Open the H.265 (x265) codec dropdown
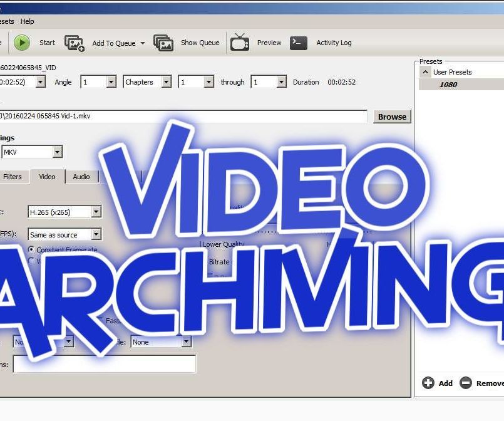 pyautogui.click(x=97, y=212)
